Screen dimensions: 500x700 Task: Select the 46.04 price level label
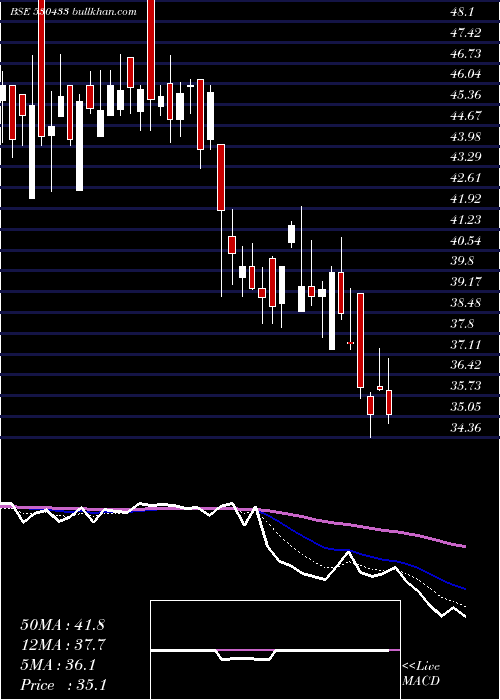466,74
